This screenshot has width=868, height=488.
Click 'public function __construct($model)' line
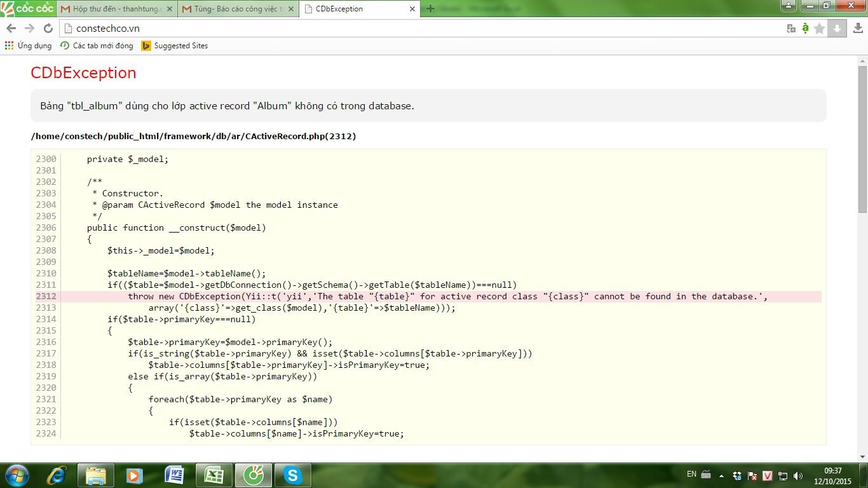177,227
